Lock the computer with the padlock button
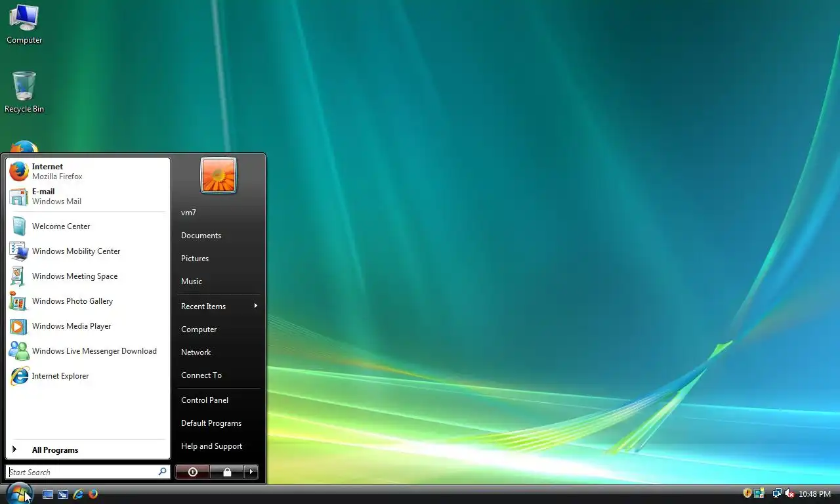 226,472
